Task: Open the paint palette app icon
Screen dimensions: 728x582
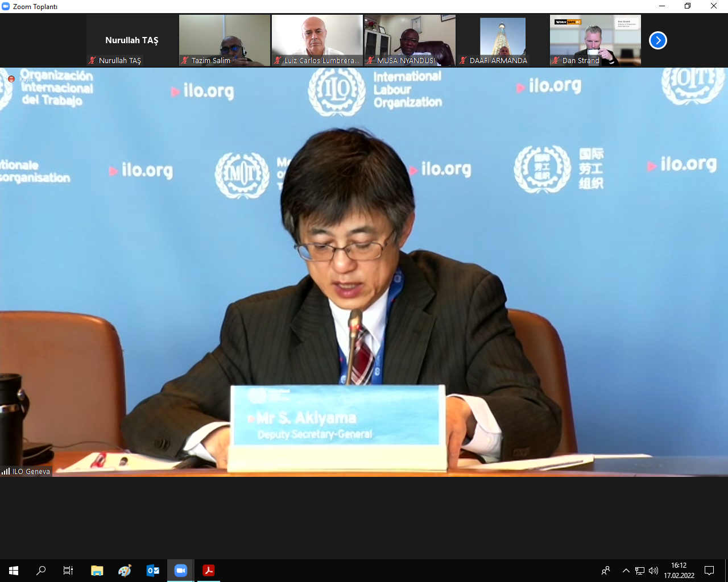Action: point(125,571)
